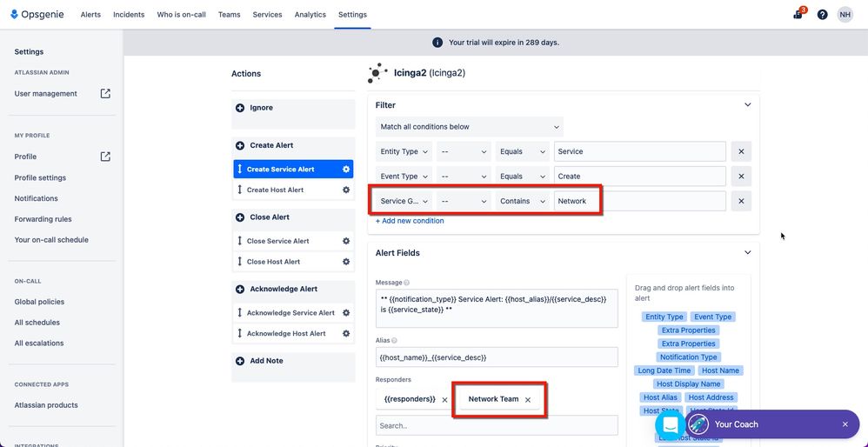
Task: Open Global policies in sidebar
Action: pos(39,302)
